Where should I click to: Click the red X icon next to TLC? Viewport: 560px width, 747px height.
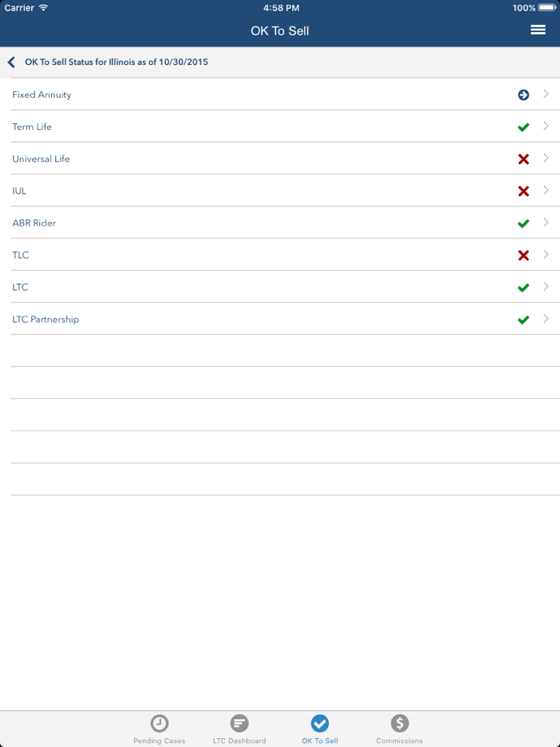coord(523,255)
